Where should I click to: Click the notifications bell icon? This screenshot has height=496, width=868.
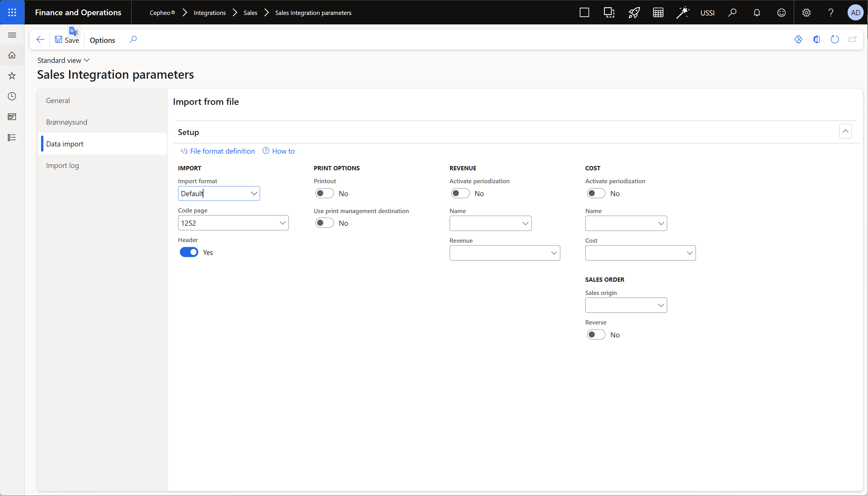[757, 13]
